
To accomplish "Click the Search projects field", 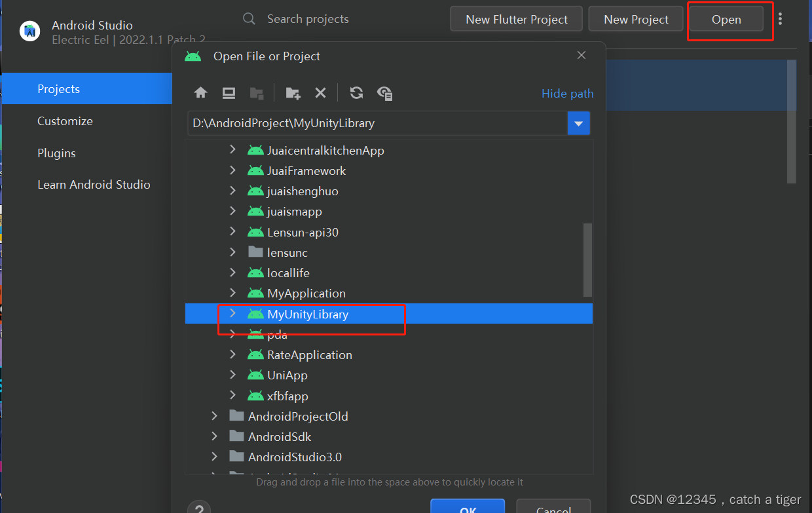I will (x=308, y=19).
